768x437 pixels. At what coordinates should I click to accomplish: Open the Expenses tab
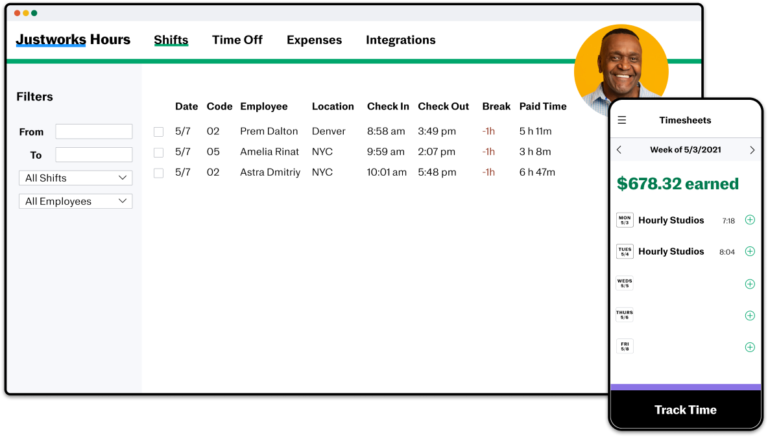(x=314, y=40)
